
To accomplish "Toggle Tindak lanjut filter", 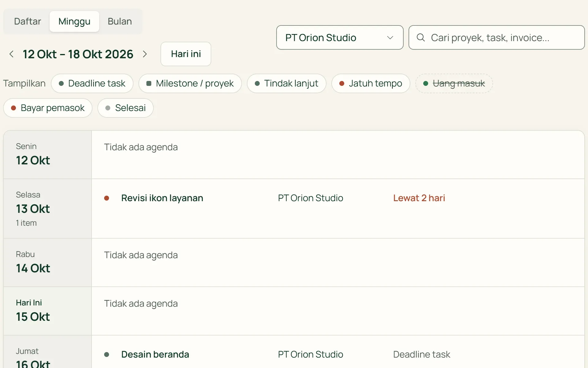I will coord(287,83).
